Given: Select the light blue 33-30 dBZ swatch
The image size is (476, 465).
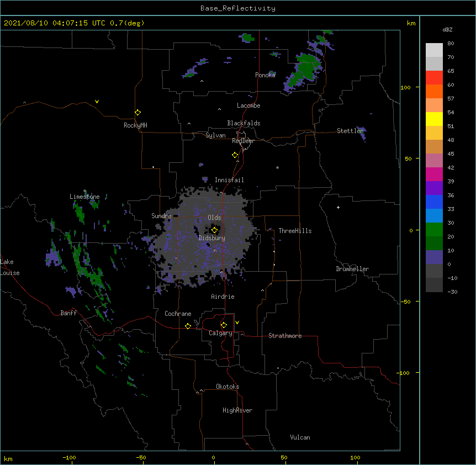Looking at the screenshot, I should [x=434, y=216].
